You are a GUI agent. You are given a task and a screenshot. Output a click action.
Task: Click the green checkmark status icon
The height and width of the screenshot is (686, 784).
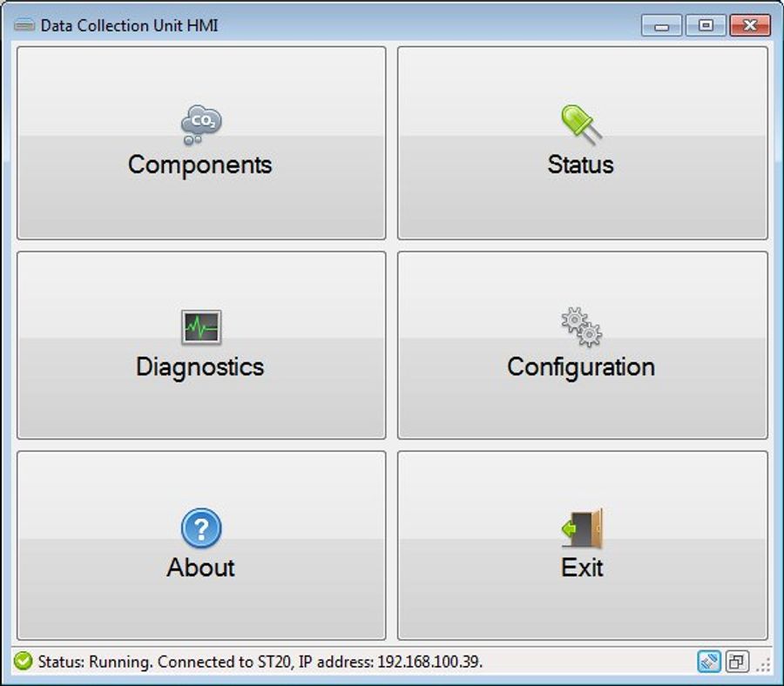pyautogui.click(x=23, y=661)
